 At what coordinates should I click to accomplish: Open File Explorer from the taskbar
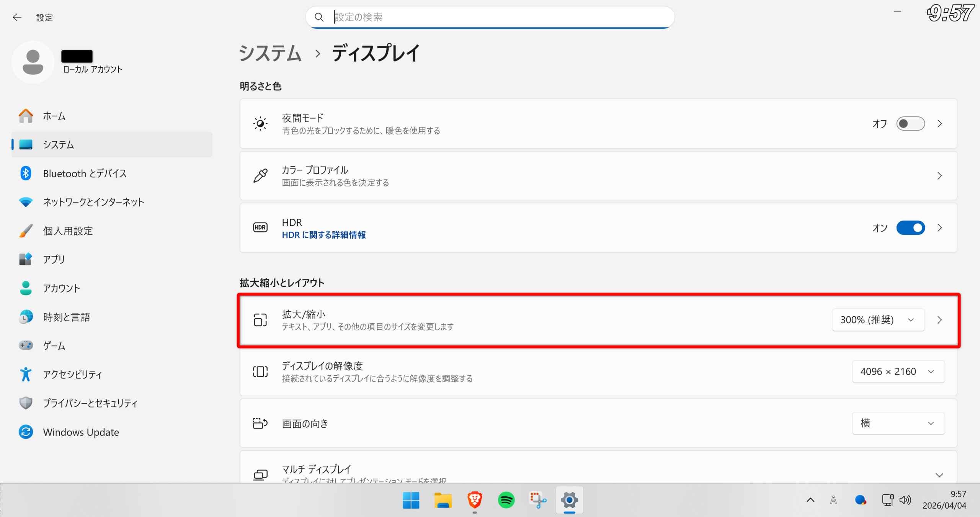tap(443, 500)
